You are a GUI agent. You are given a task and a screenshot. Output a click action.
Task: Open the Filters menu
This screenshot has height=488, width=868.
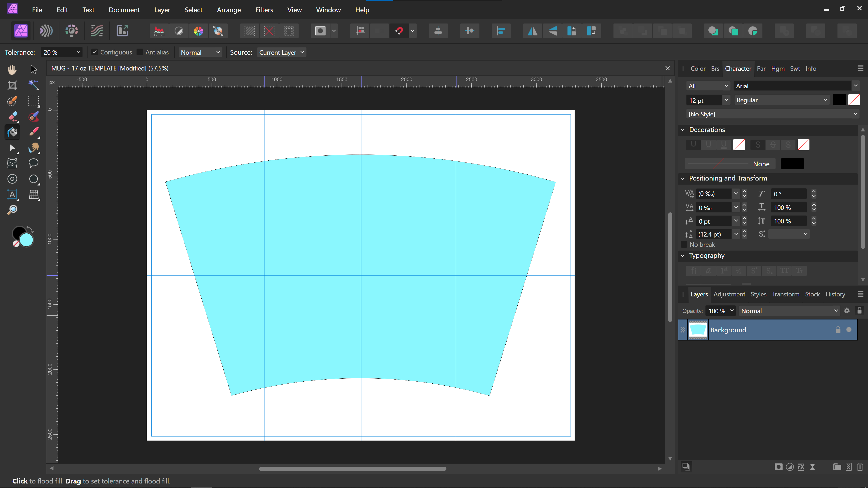click(x=264, y=10)
